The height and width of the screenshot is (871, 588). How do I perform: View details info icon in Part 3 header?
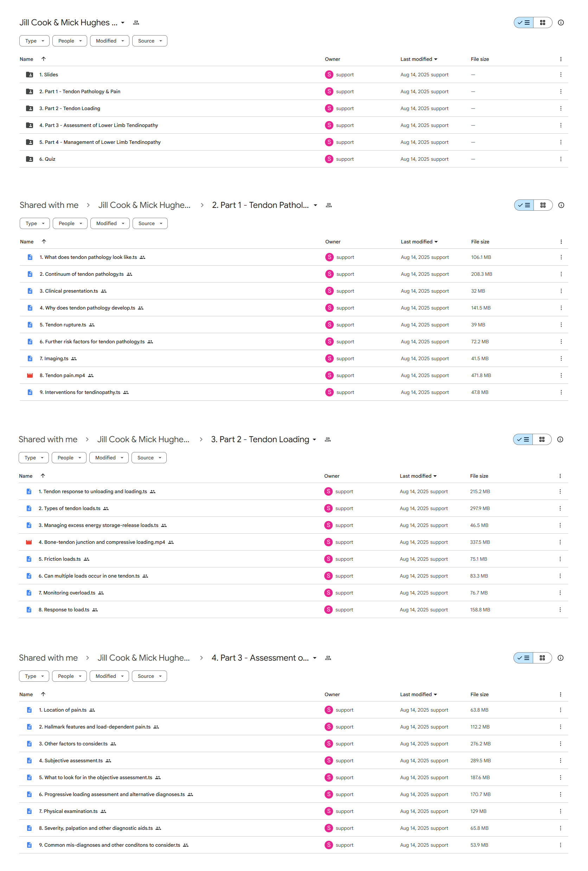pos(560,658)
